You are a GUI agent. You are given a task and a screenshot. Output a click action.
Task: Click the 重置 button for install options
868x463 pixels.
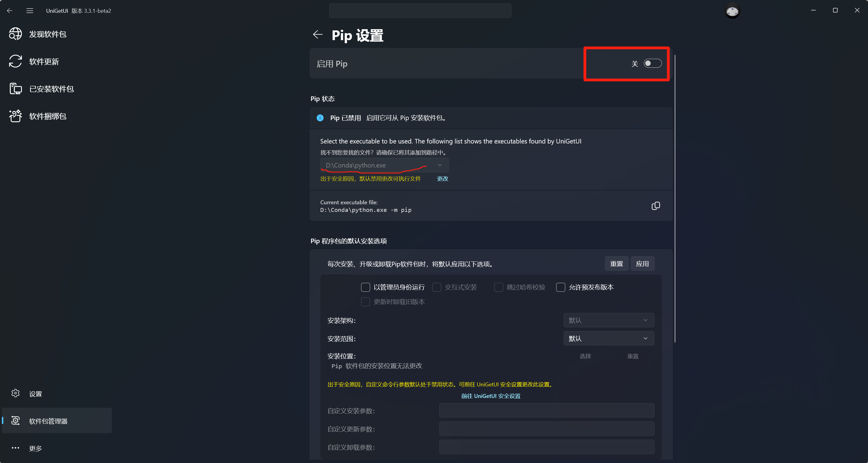tap(616, 264)
